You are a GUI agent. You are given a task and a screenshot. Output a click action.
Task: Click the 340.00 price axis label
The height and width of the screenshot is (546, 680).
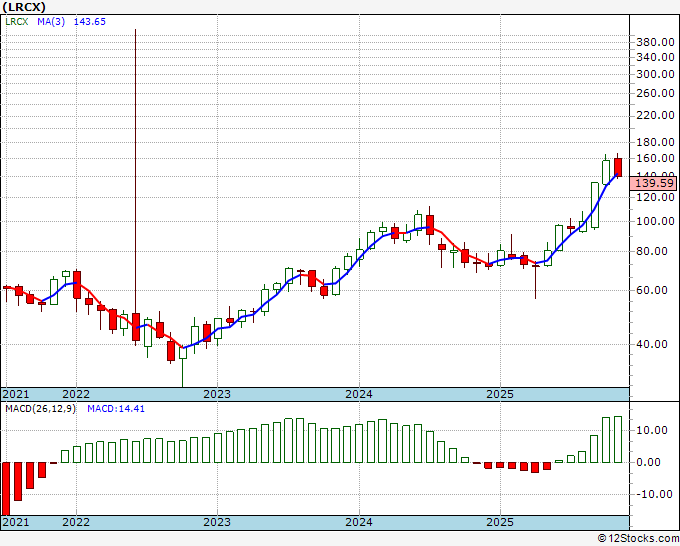tap(655, 57)
